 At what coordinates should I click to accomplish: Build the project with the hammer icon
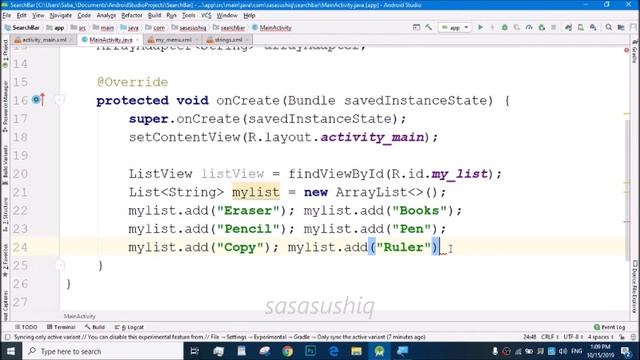tap(429, 27)
